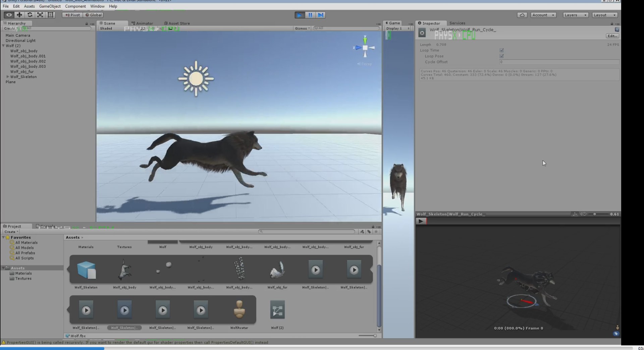Viewport: 644px width, 350px height.
Task: Click the Step frame button in the toolbar
Action: point(321,15)
